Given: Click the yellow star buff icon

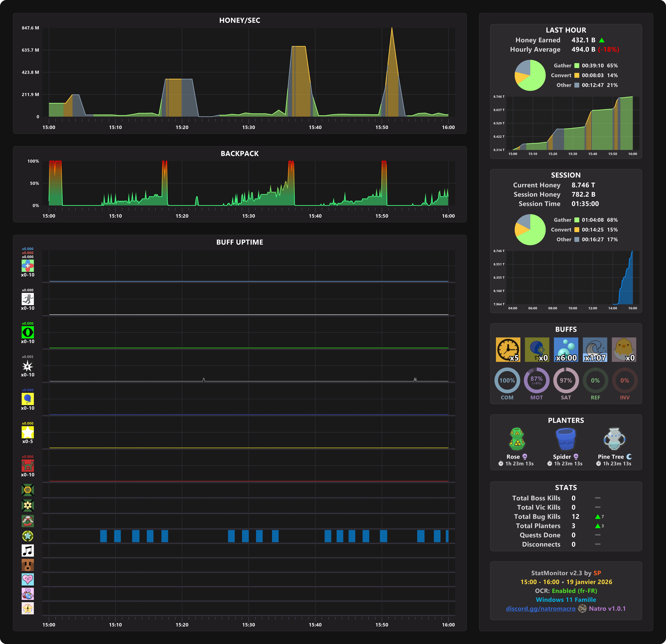Looking at the screenshot, I should coord(28,432).
